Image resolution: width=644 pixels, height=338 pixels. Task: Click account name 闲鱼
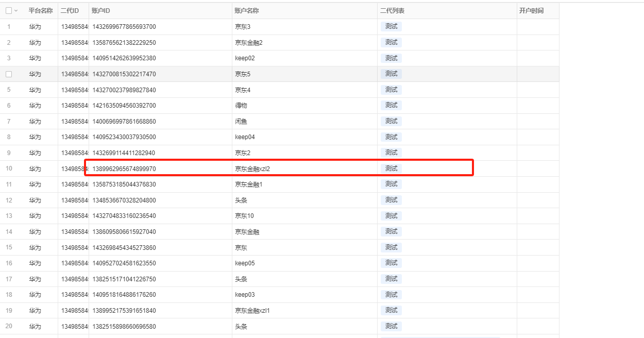241,122
